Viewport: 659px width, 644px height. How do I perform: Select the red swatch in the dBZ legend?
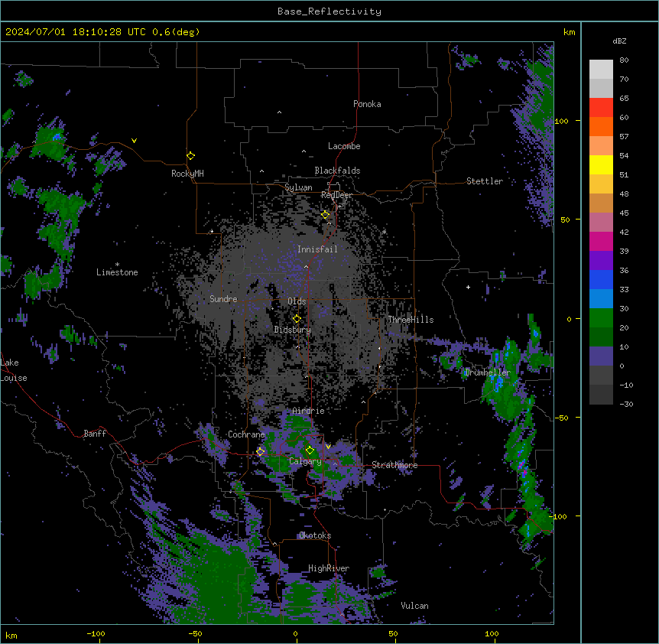pyautogui.click(x=601, y=108)
